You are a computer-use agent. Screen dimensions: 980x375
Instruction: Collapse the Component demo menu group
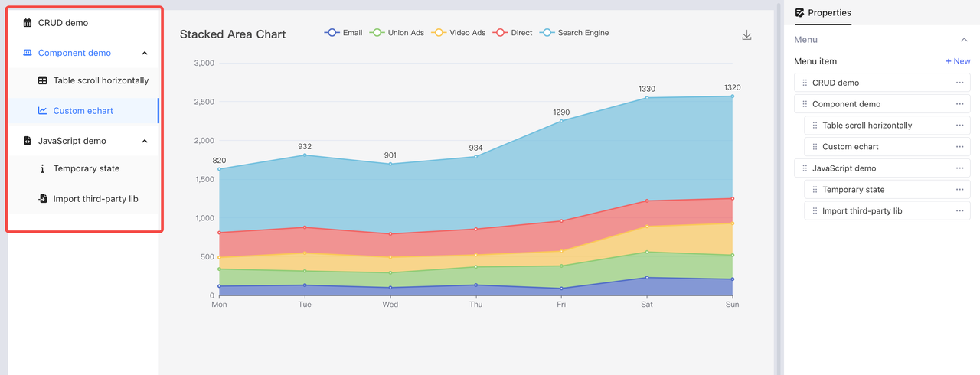coord(145,54)
